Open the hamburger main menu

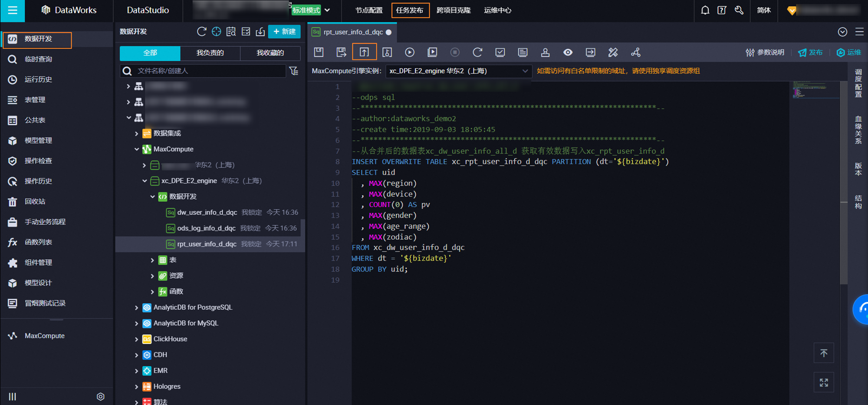(x=13, y=10)
